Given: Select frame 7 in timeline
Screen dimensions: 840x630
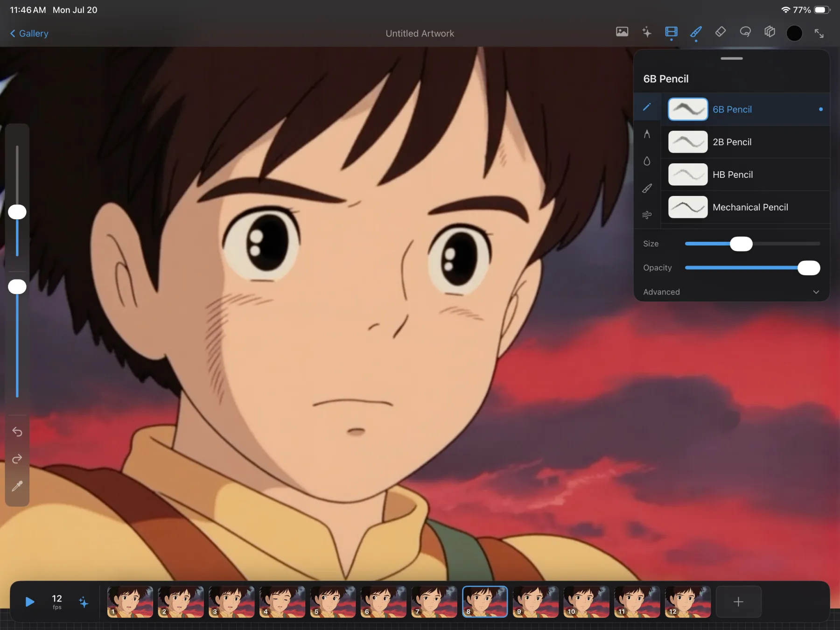Looking at the screenshot, I should (434, 602).
